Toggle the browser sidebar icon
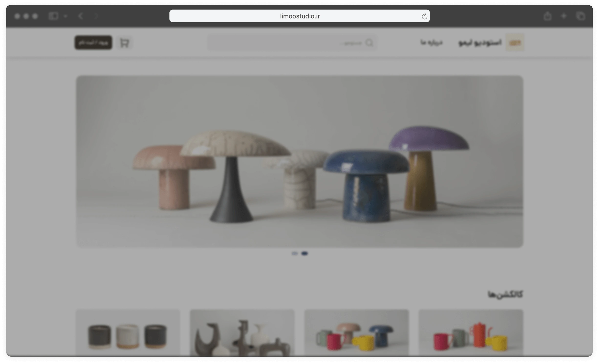Screen dimensions: 599x364 click(53, 16)
